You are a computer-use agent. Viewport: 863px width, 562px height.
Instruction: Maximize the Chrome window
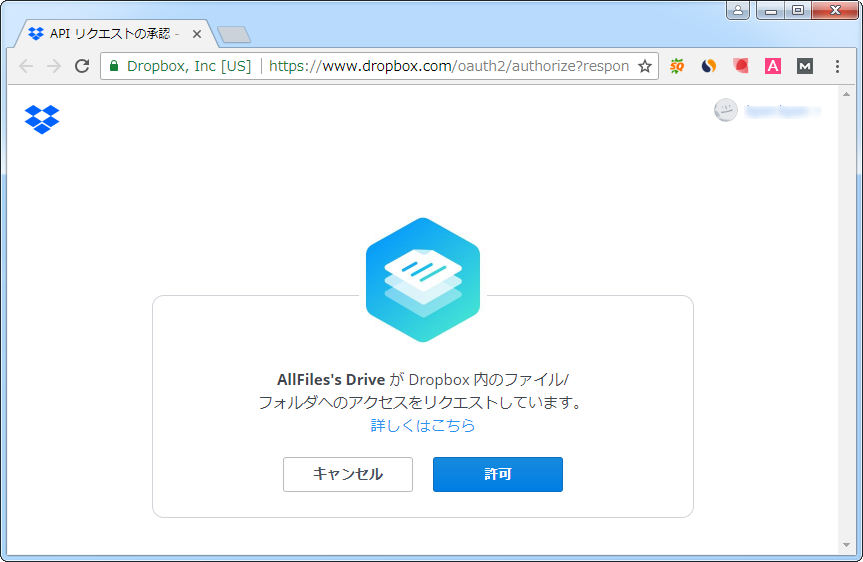(798, 10)
